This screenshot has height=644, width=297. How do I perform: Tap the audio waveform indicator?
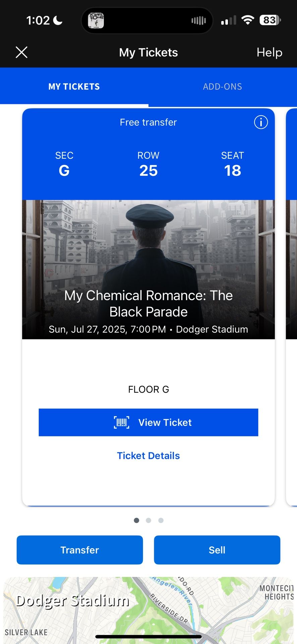pos(198,21)
